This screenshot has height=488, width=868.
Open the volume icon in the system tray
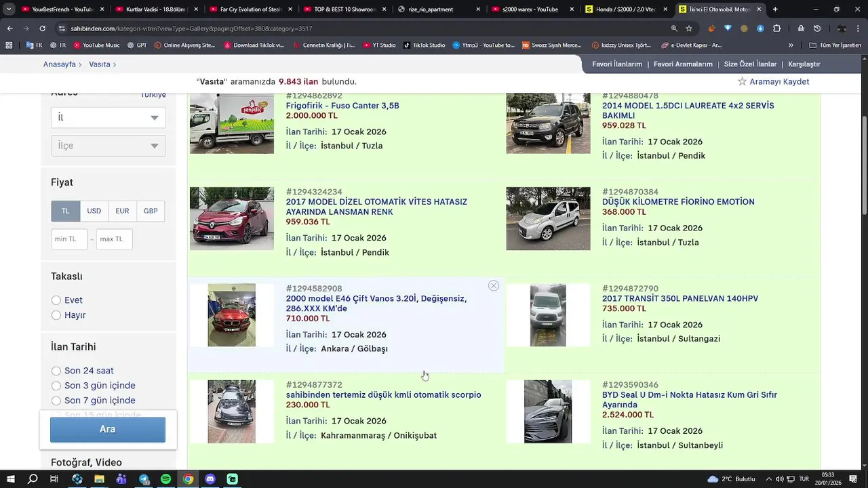click(780, 479)
